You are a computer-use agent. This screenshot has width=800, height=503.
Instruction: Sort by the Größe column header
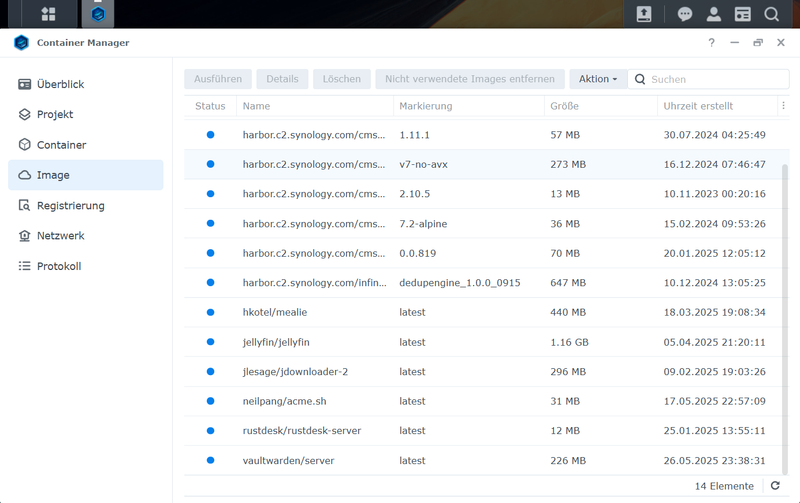coord(601,106)
